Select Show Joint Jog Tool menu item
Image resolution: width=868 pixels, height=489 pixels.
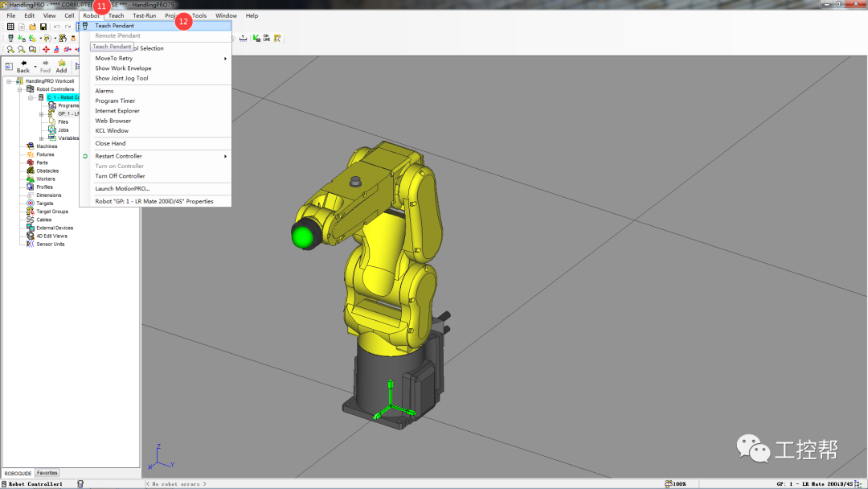pos(156,78)
